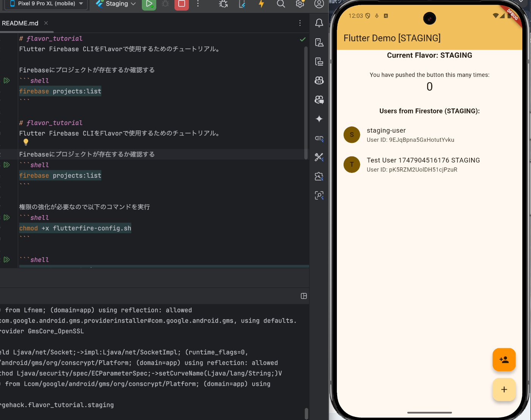Tap the plus increment floating button
This screenshot has width=531, height=420.
point(504,389)
